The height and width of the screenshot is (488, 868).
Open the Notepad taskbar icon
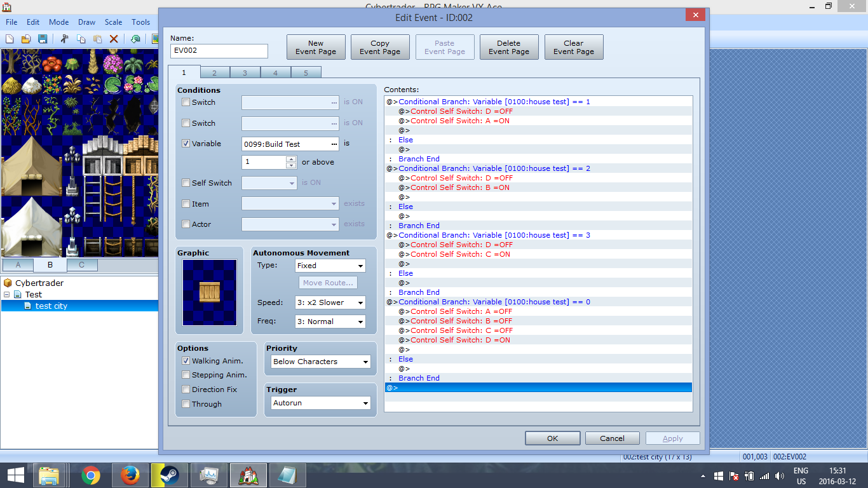coord(287,475)
